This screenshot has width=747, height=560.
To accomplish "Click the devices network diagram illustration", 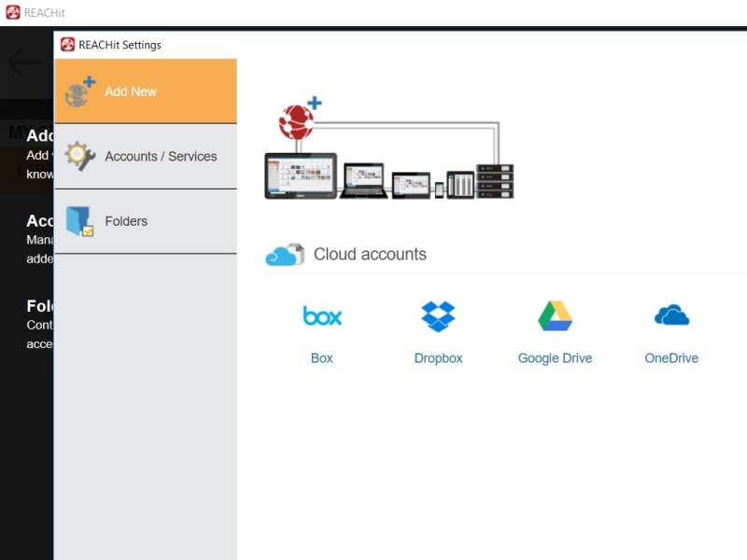I will [x=389, y=147].
